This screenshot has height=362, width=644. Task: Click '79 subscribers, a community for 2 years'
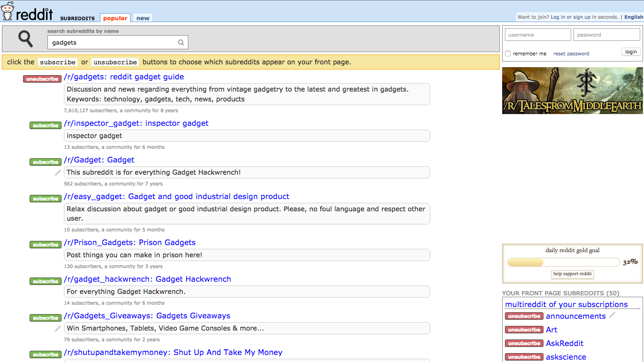112,339
